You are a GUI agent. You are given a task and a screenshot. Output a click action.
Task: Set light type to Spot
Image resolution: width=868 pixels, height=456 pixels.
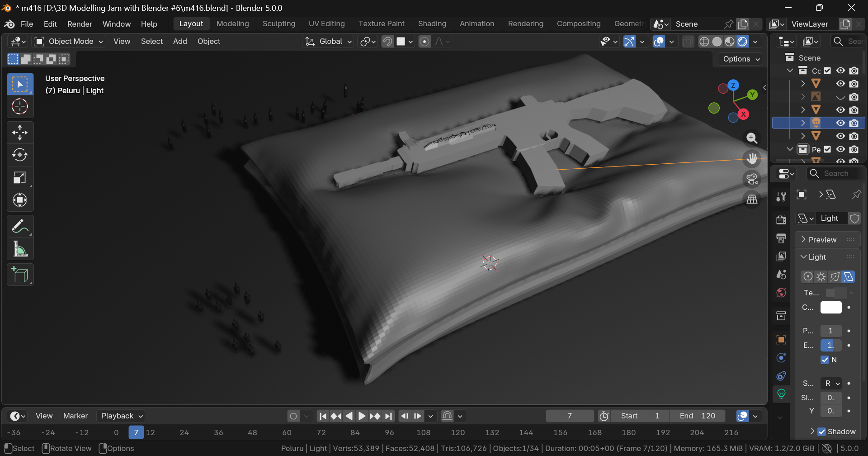pos(835,276)
